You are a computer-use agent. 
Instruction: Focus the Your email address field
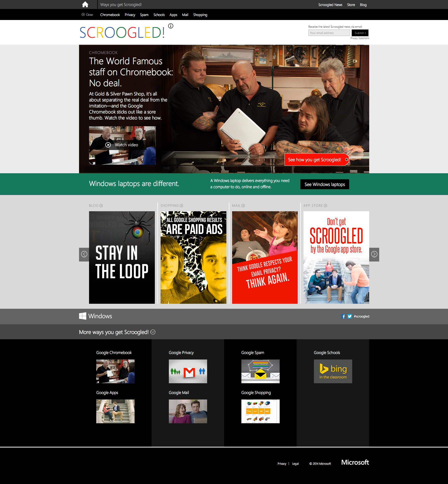[329, 33]
